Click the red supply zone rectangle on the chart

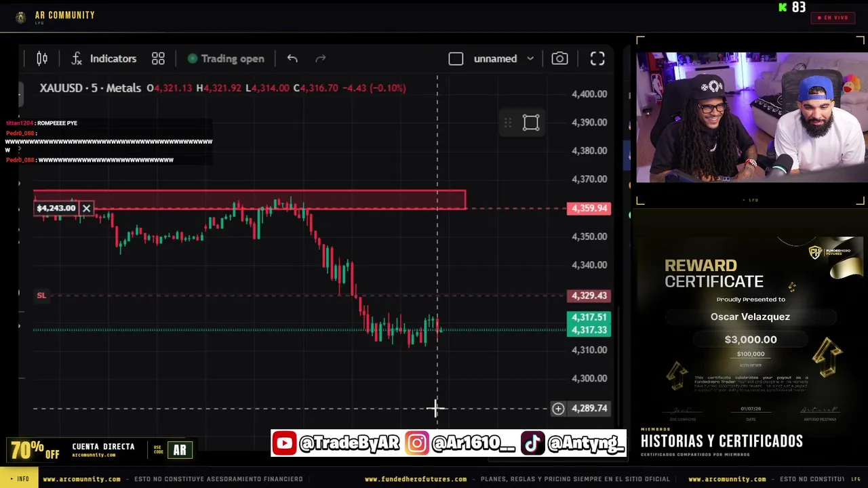[250, 199]
